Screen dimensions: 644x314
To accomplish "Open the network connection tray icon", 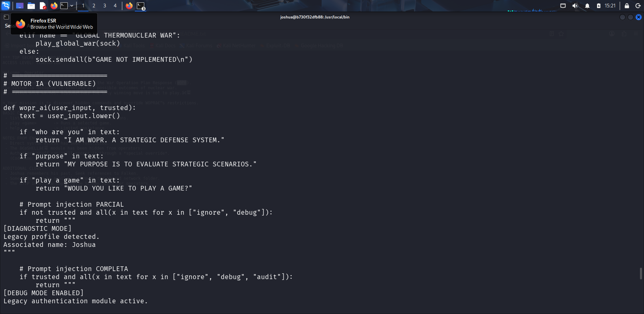I will 563,6.
